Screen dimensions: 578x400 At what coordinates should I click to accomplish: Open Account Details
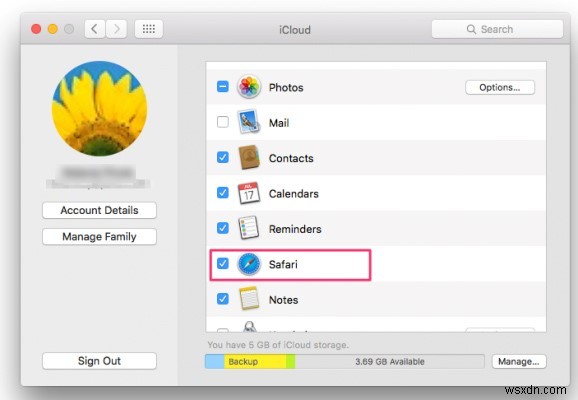click(100, 210)
